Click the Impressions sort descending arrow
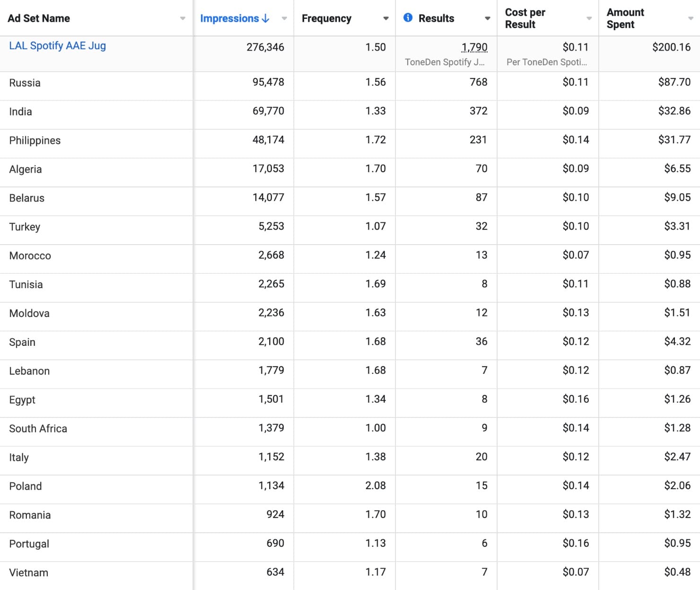The image size is (700, 590). coord(266,18)
